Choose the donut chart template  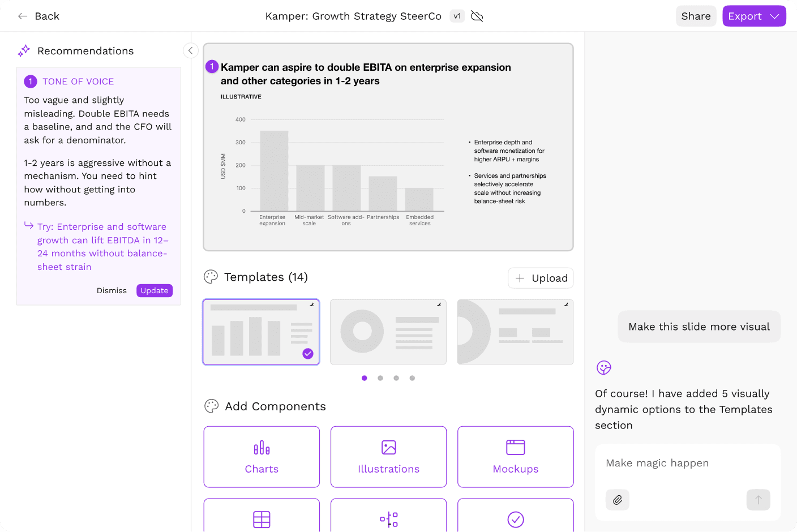(x=388, y=332)
